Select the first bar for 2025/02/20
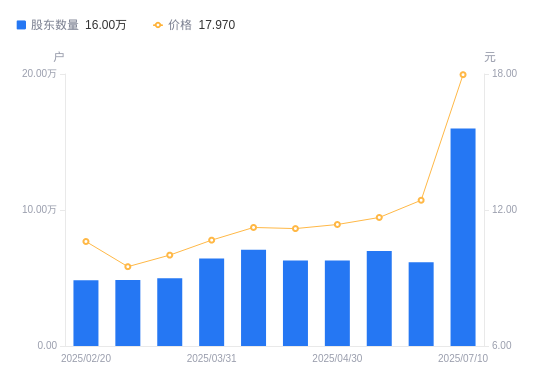 click(x=86, y=313)
